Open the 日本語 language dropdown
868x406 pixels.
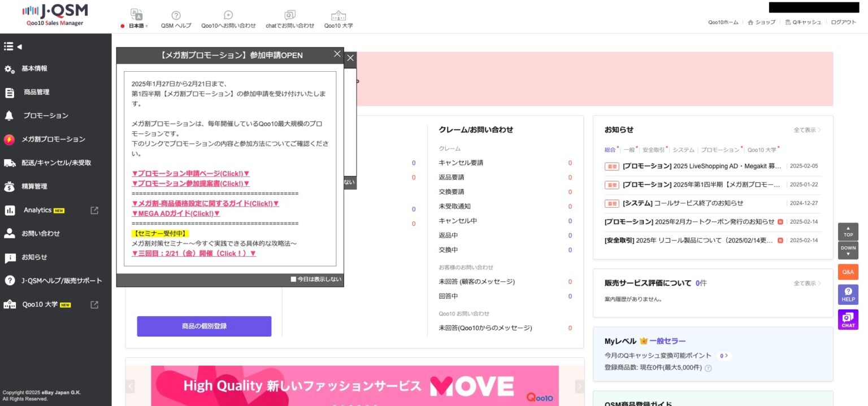click(136, 25)
